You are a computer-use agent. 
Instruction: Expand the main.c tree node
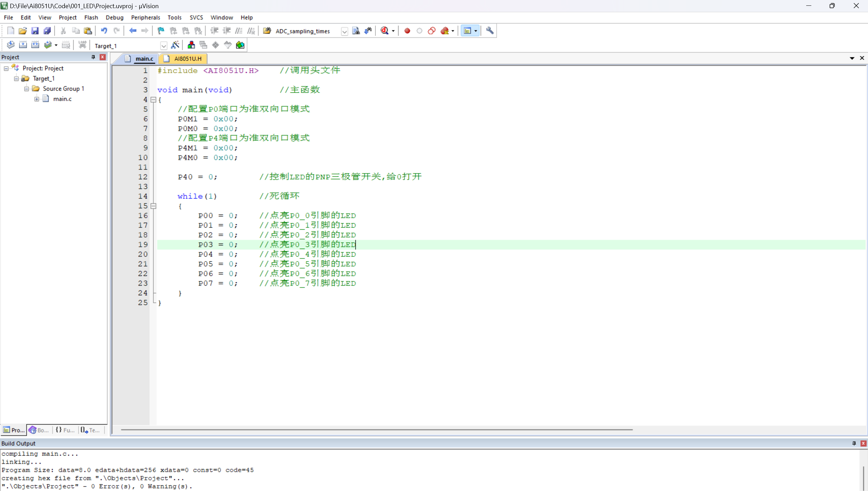pos(37,99)
